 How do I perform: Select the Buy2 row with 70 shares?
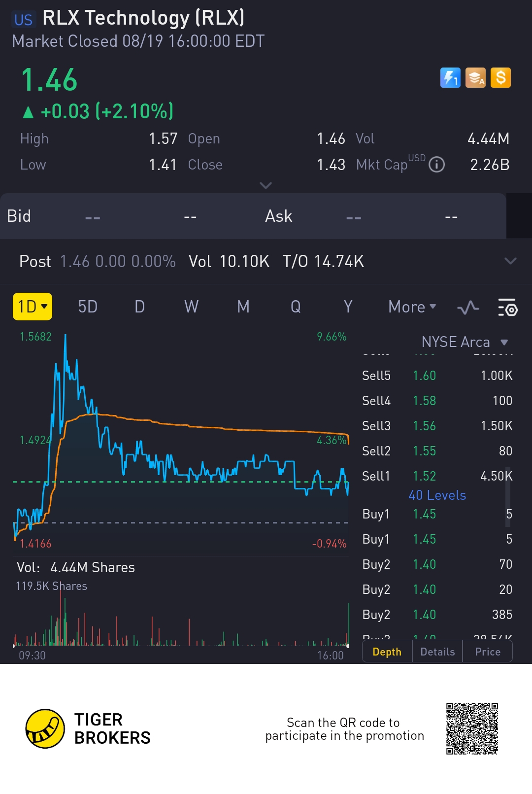(x=437, y=564)
